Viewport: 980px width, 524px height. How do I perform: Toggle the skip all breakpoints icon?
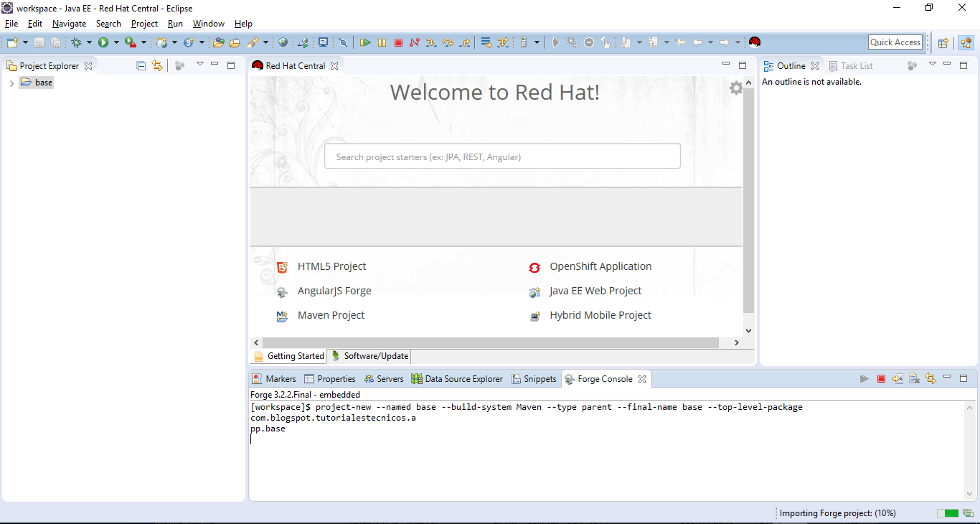(344, 42)
